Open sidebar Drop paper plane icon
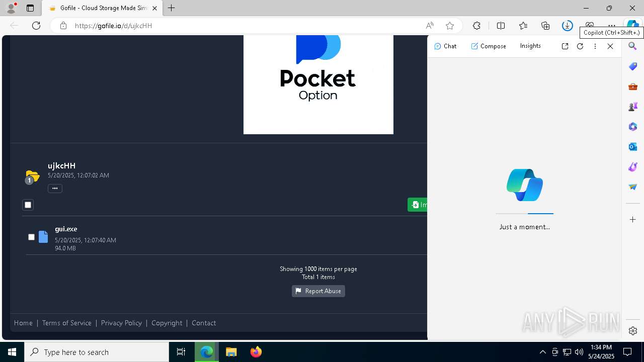The width and height of the screenshot is (644, 362). point(633,187)
